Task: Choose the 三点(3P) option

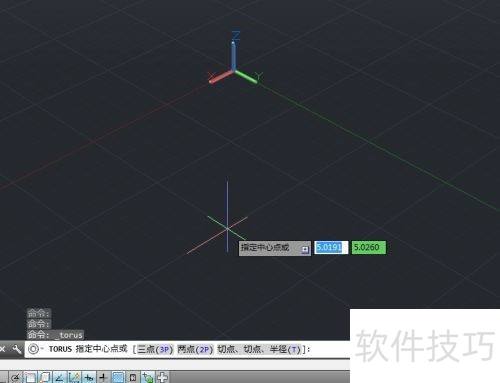Action: pyautogui.click(x=155, y=349)
